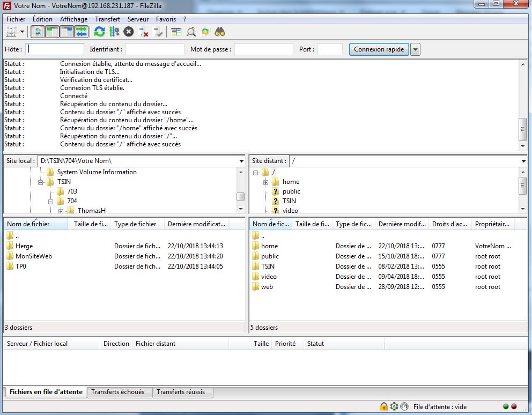Disconnect from the server icon
532x415 pixels.
click(143, 32)
